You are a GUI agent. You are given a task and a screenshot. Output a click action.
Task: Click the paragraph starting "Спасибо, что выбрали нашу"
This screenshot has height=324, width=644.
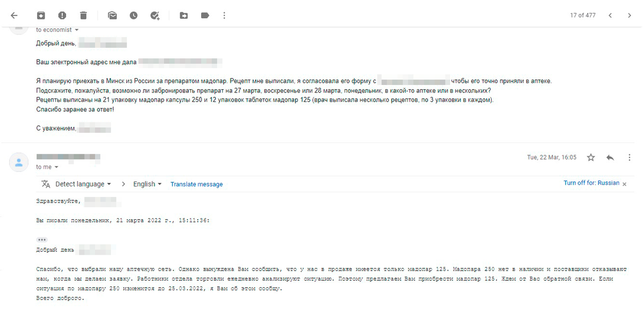tap(331, 279)
